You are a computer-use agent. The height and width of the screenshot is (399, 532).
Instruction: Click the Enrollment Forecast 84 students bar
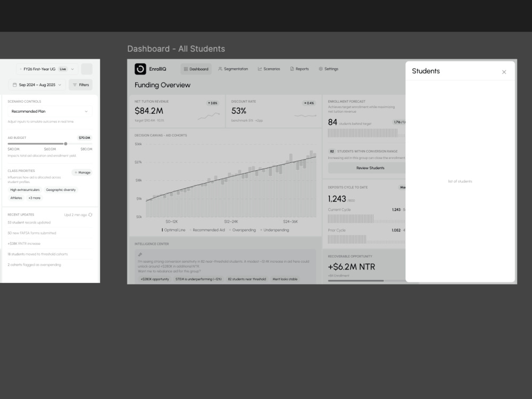(x=367, y=133)
